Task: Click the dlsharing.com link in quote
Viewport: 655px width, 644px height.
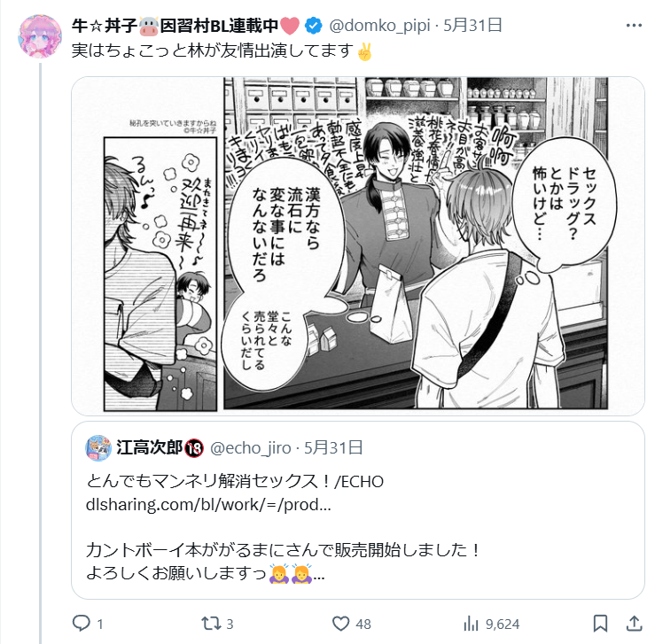Action: coord(208,505)
